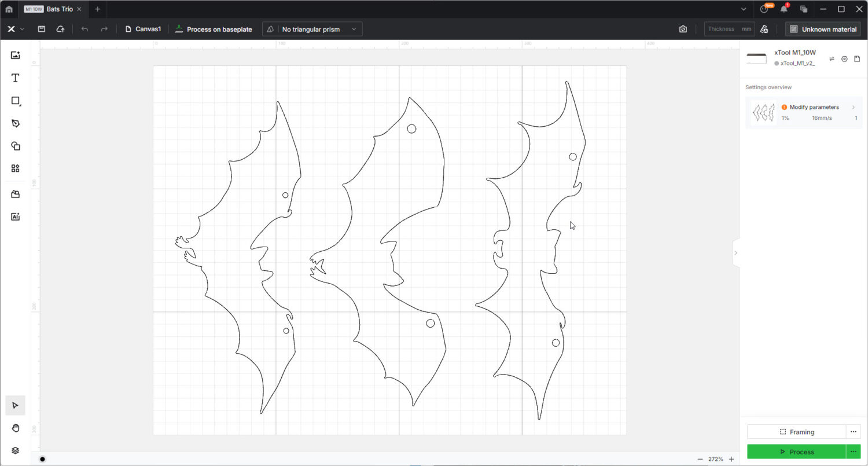Open device settings for xTool M1_10W
The width and height of the screenshot is (868, 466).
[844, 58]
